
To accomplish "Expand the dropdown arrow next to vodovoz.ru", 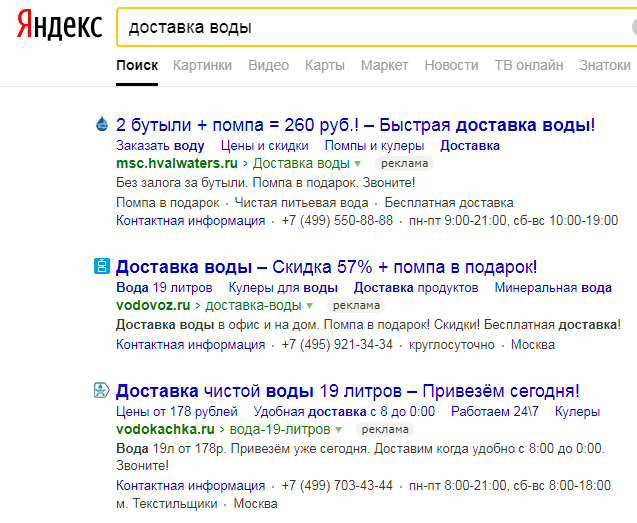I will (x=309, y=306).
